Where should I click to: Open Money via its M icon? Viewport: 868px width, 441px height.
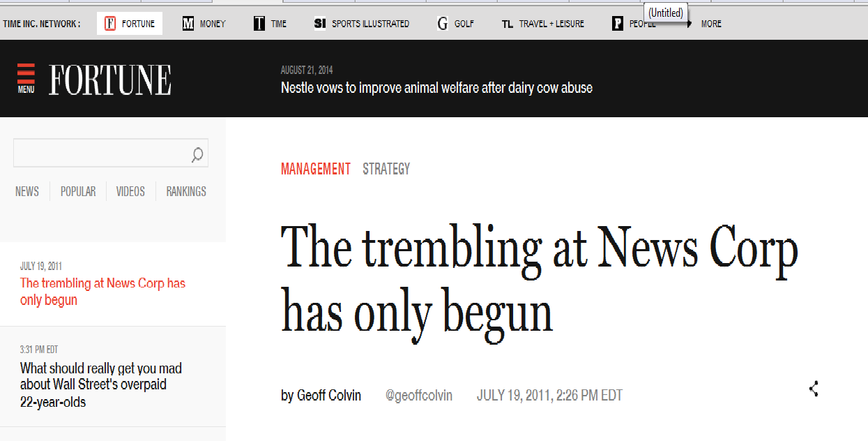[x=187, y=22]
